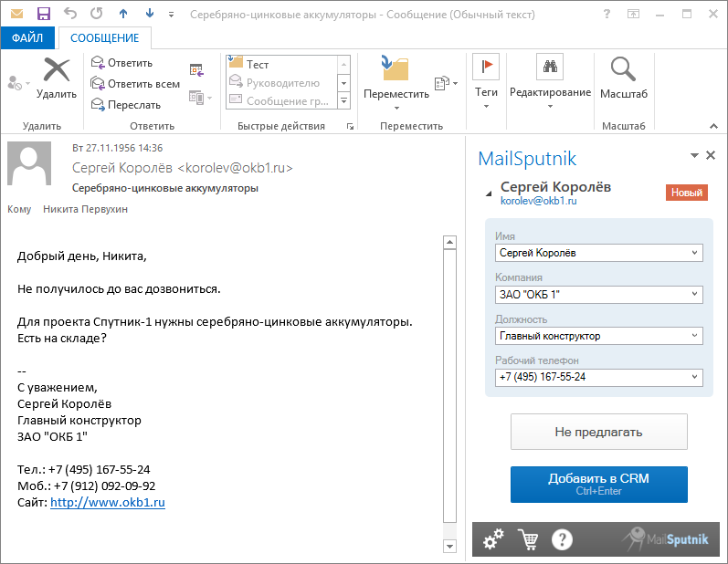
Task: Click sender Сергей Королёв in header
Action: click(x=183, y=168)
